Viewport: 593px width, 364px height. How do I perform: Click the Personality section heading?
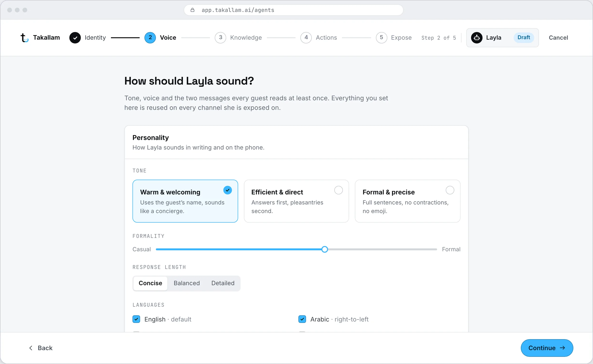[x=151, y=138]
